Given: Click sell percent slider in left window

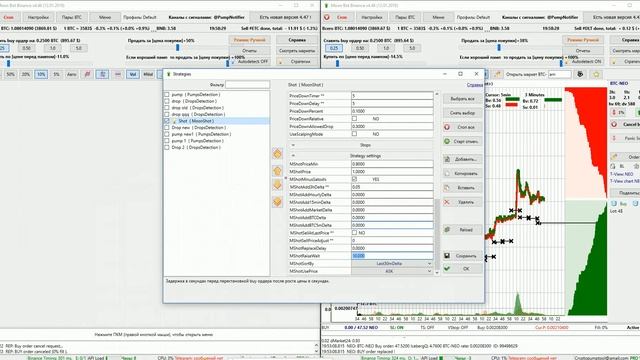Looking at the screenshot, I should pyautogui.click(x=177, y=48).
